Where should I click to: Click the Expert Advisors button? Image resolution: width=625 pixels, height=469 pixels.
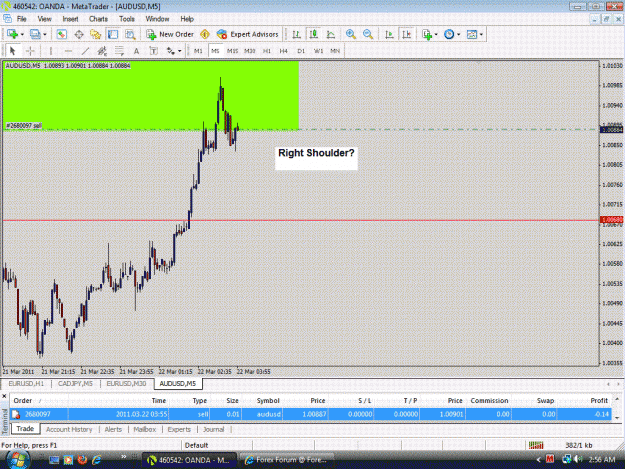[248, 34]
